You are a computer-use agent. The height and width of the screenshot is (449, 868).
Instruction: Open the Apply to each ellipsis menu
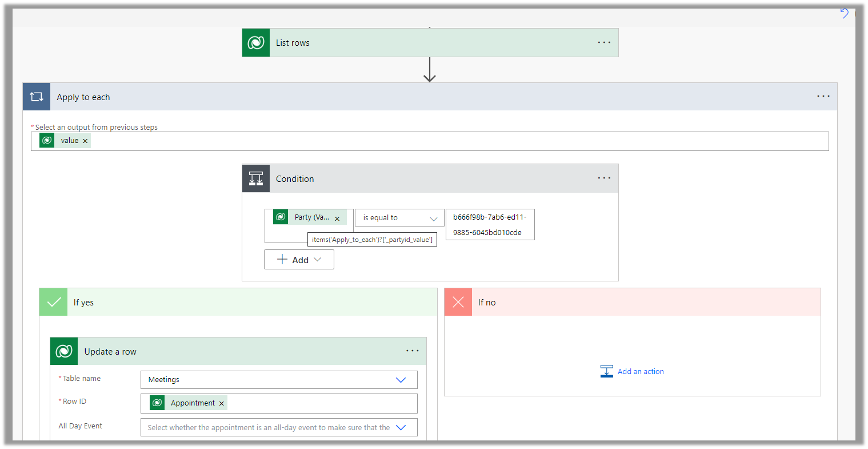pyautogui.click(x=823, y=97)
